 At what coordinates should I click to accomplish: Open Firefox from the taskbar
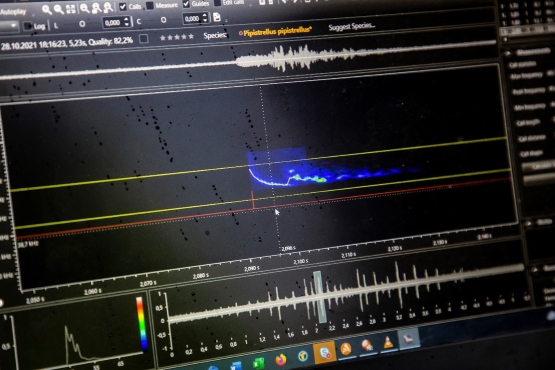click(x=281, y=360)
